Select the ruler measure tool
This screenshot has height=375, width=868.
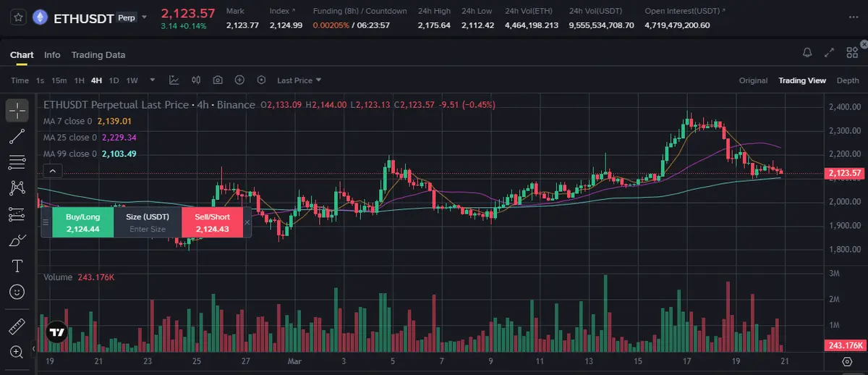tap(17, 326)
